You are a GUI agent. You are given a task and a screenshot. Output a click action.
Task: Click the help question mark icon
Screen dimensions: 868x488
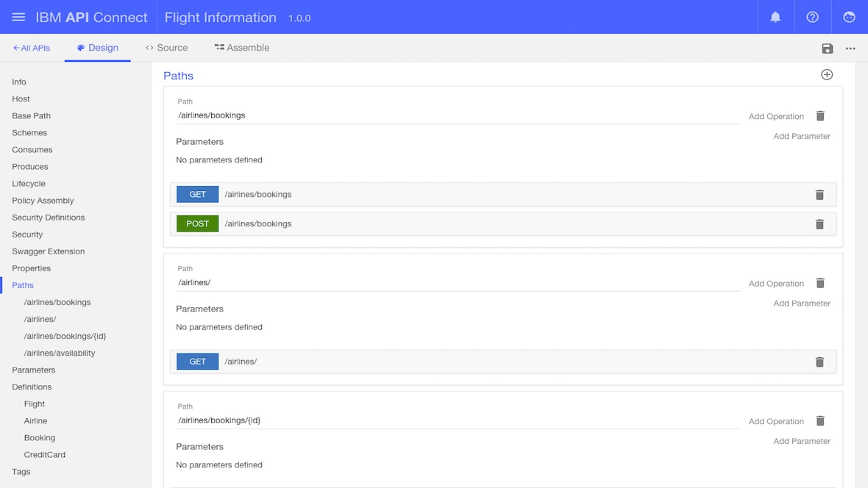click(812, 17)
